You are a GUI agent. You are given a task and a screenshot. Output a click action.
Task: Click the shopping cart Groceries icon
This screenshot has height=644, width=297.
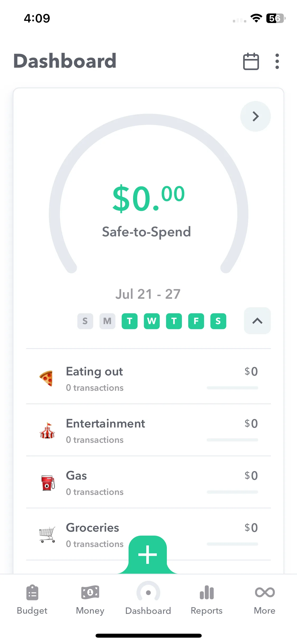tap(47, 535)
